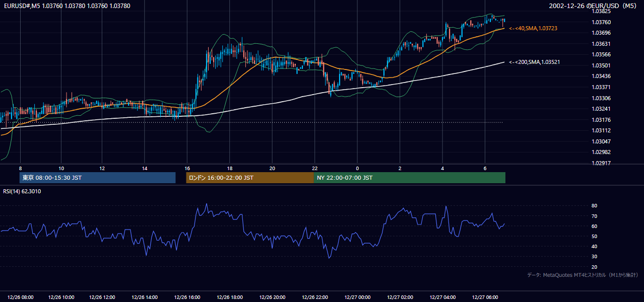This screenshot has height=302, width=644.
Task: Click hour label 18 under the price chart
Action: 230,168
